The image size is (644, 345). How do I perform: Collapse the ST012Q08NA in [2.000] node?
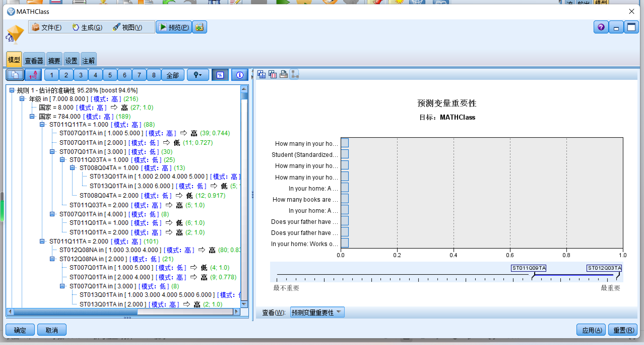tap(52, 259)
